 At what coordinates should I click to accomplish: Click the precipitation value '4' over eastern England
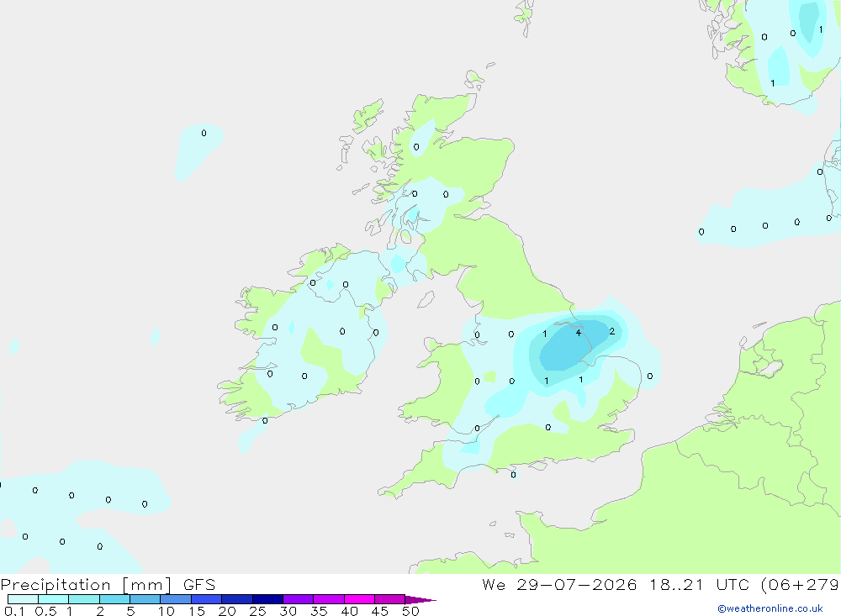click(x=579, y=333)
